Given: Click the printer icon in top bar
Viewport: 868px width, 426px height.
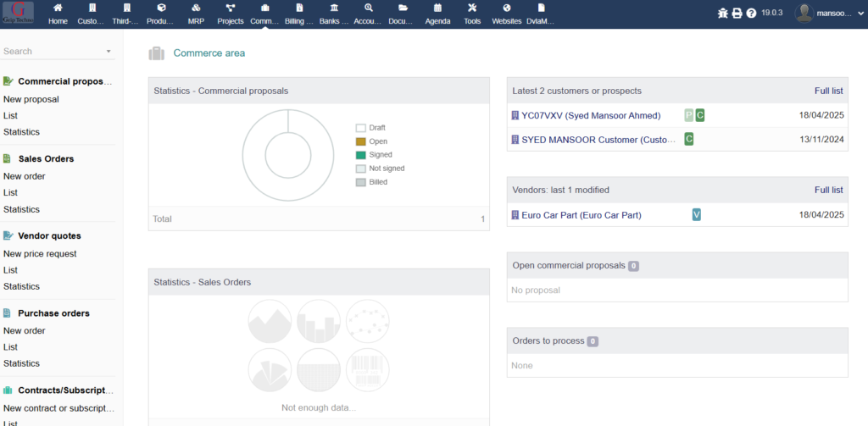Looking at the screenshot, I should pyautogui.click(x=737, y=14).
